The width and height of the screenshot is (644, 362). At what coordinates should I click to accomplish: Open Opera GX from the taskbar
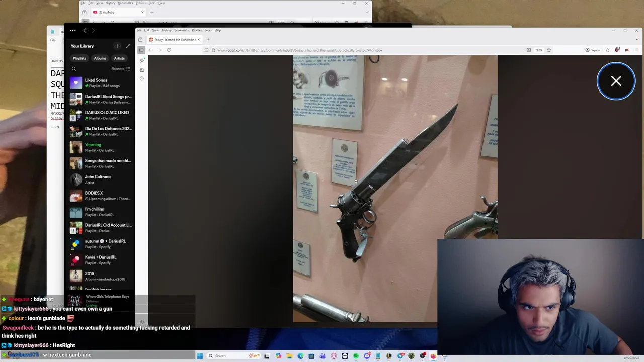(334, 356)
